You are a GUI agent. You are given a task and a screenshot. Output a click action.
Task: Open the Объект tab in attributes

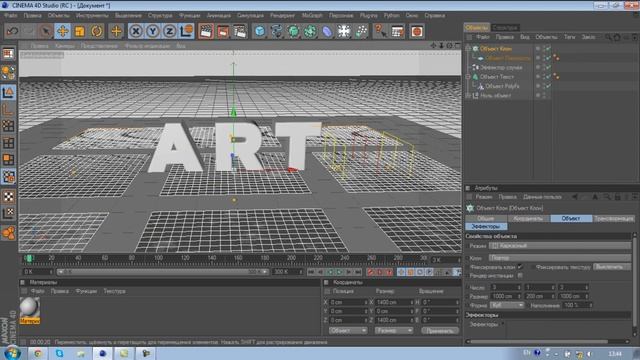click(x=571, y=218)
